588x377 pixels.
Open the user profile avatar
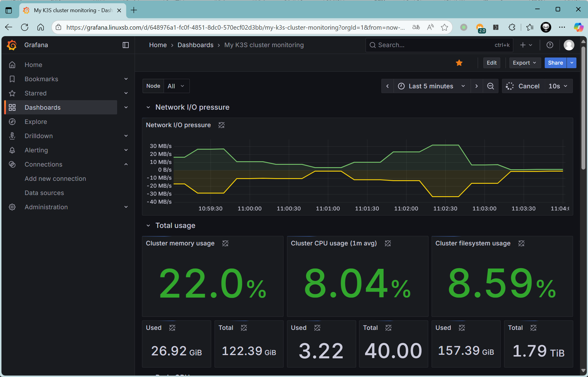pyautogui.click(x=569, y=45)
